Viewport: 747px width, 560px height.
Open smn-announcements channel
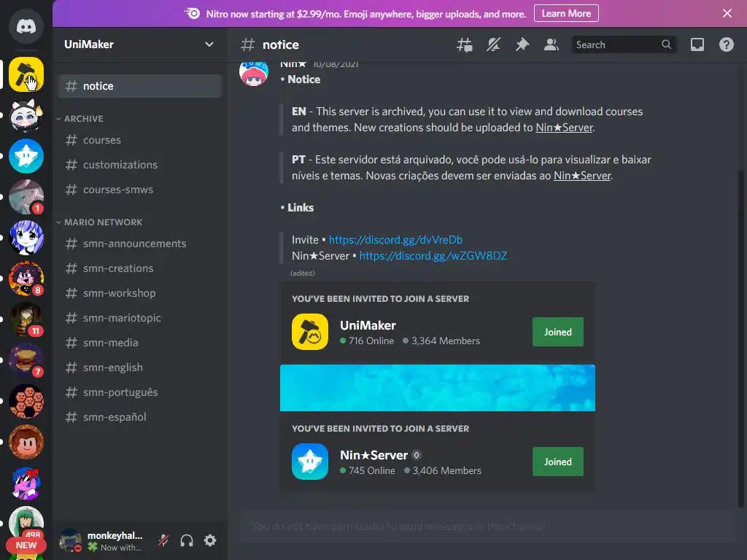click(x=139, y=244)
